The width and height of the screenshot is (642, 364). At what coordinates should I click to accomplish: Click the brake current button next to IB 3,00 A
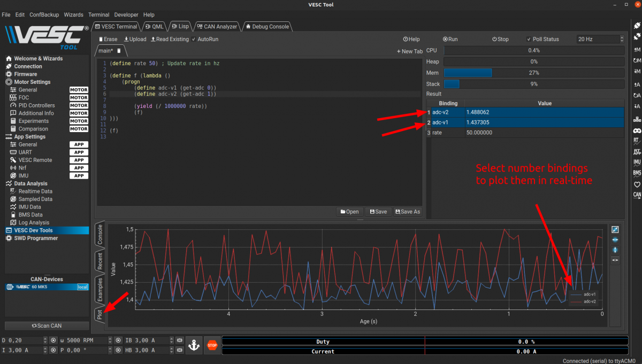(x=180, y=340)
